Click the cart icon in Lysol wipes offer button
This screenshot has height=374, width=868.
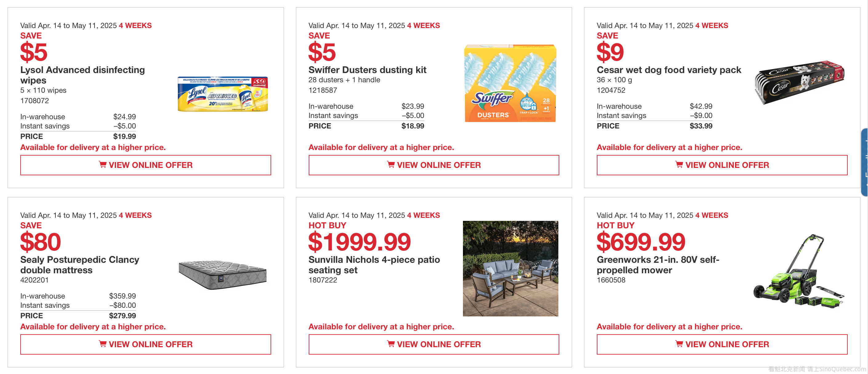pyautogui.click(x=102, y=165)
